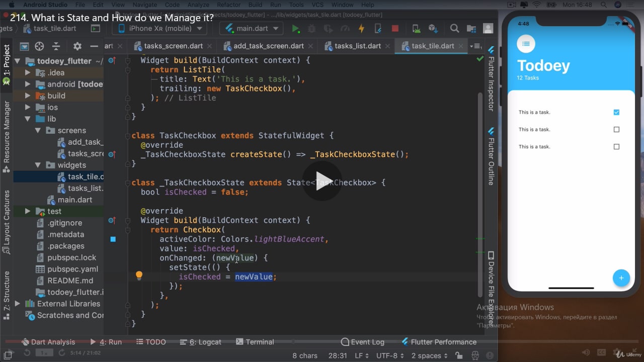Open the Flutter Performance tool window
Screen dimensions: 644x362
click(439, 342)
